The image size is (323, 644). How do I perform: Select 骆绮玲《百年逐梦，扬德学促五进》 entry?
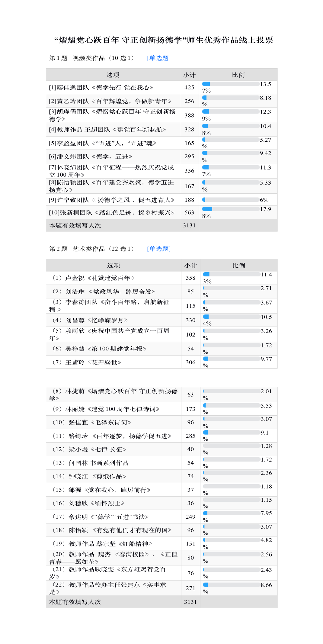(x=112, y=436)
